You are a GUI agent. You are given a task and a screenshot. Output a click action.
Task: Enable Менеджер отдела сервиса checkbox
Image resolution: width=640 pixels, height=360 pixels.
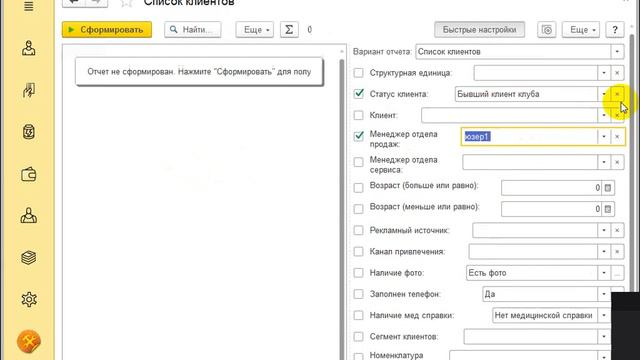pyautogui.click(x=358, y=162)
